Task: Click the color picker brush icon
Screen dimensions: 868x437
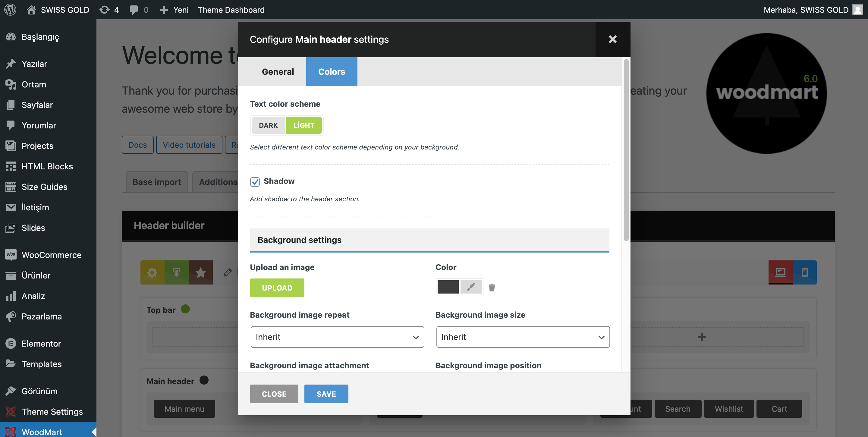Action: tap(471, 287)
